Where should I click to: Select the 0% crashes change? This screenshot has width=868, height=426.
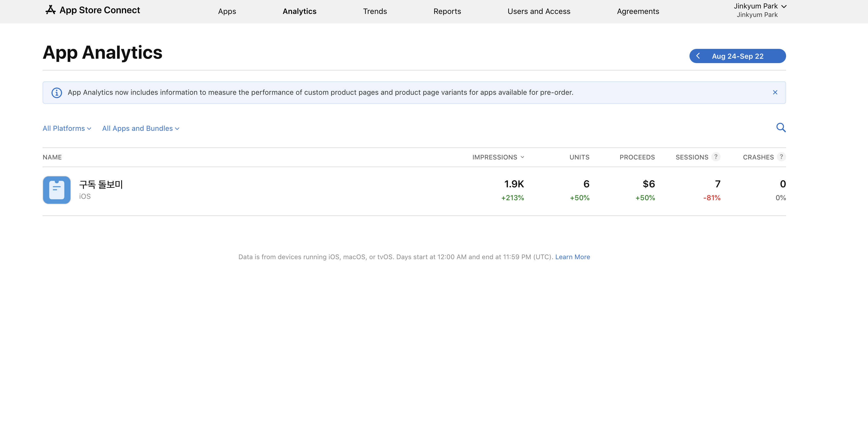tap(781, 198)
